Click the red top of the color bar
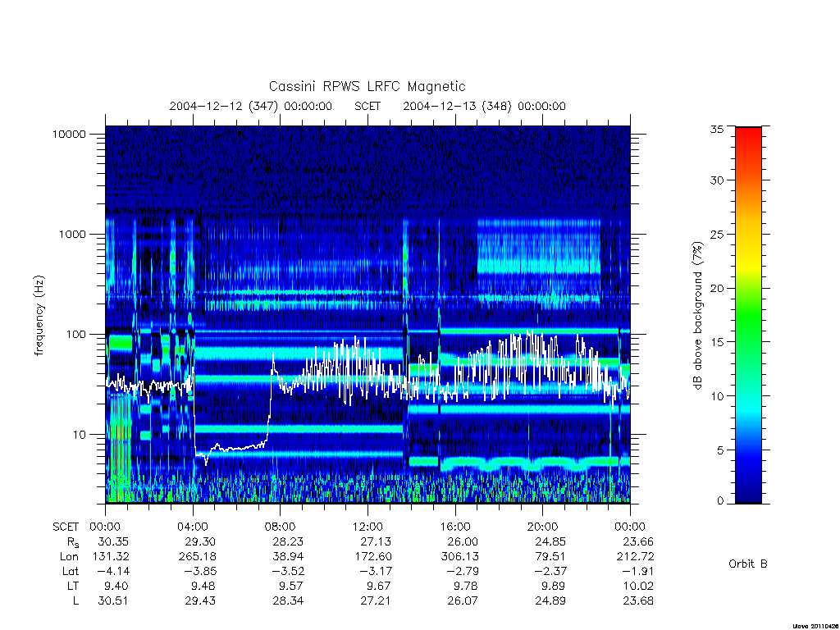The image size is (840, 630). tap(748, 137)
